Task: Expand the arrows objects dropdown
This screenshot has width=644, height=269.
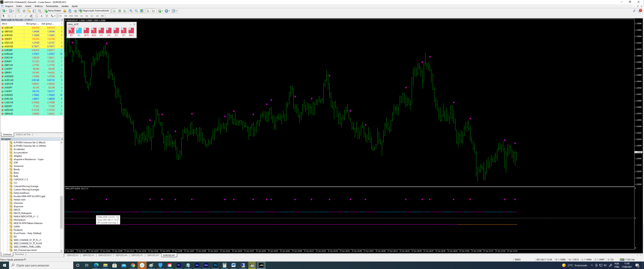Action: (55, 16)
